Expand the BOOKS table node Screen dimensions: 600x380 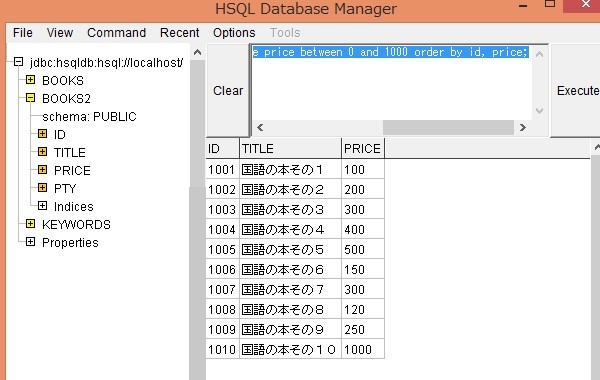pos(30,80)
